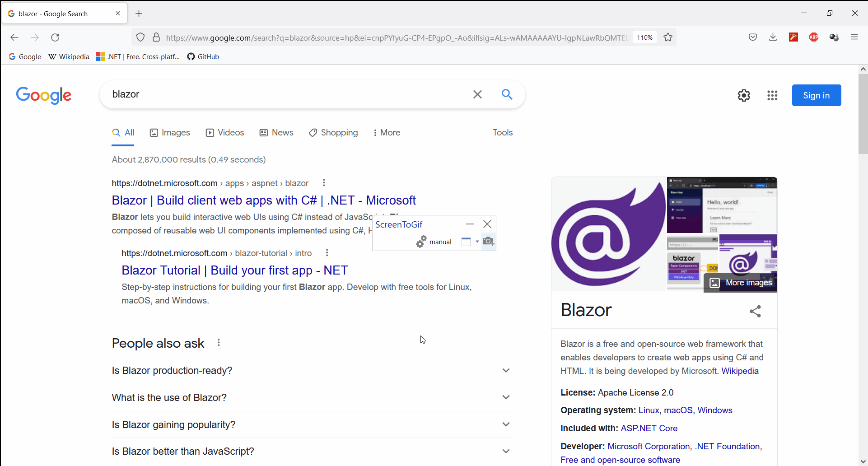This screenshot has height=466, width=868.
Task: Minimize the ScreenToGif window
Action: (x=470, y=224)
